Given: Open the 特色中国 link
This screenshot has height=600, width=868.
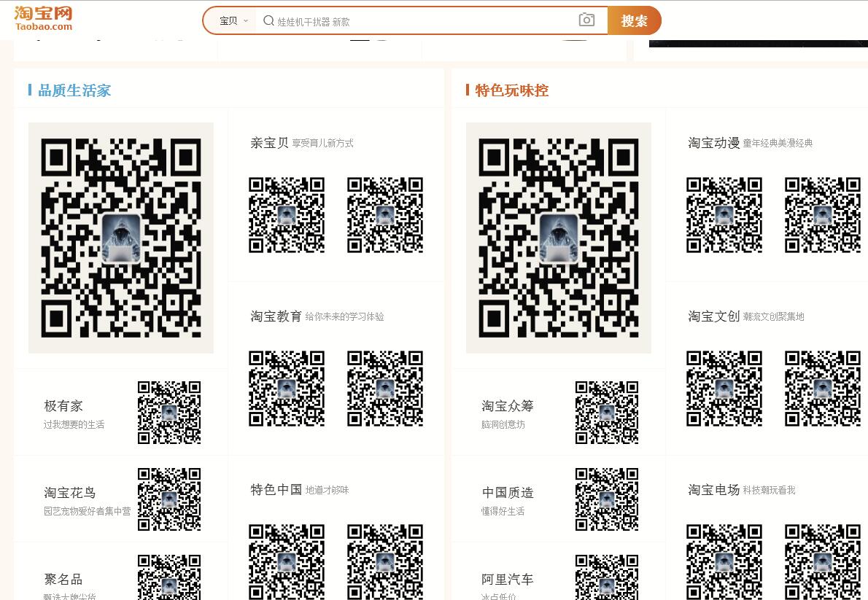Looking at the screenshot, I should (x=276, y=490).
